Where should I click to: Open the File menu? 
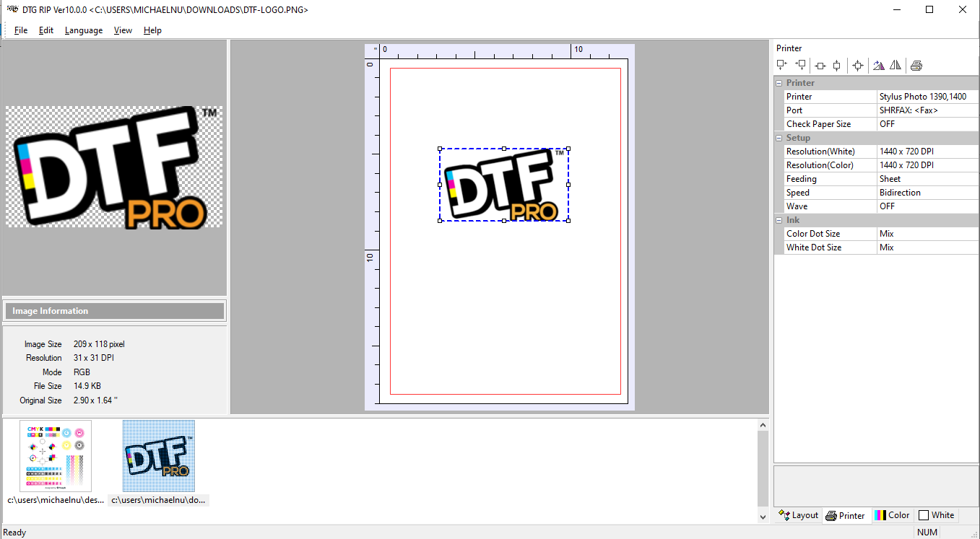coord(21,30)
